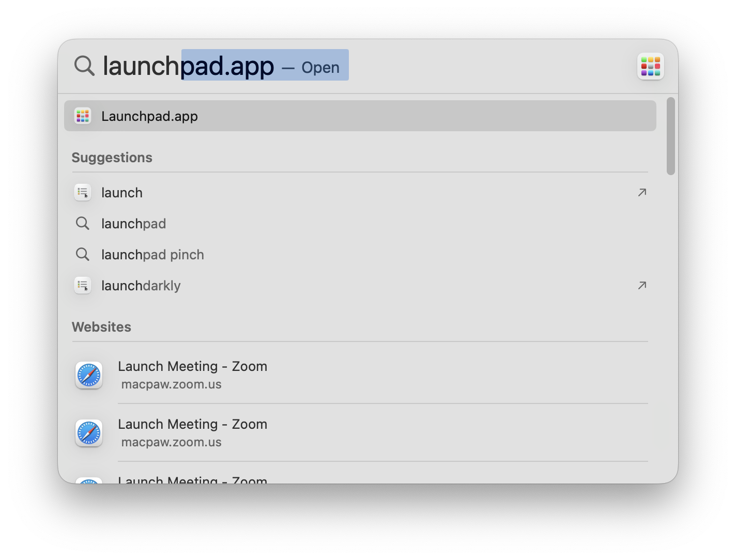Screen dimensions: 736x560
Task: Click the magnifier icon next to 'launchpad pinch'
Action: tap(83, 254)
